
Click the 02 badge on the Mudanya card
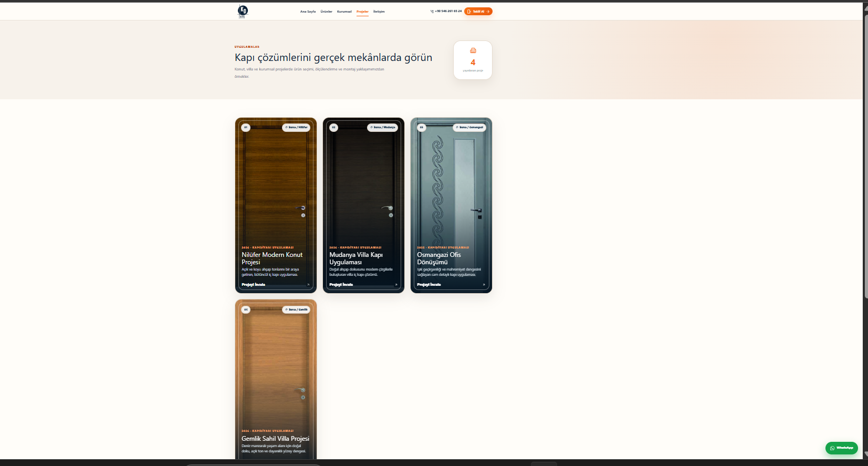click(x=333, y=127)
